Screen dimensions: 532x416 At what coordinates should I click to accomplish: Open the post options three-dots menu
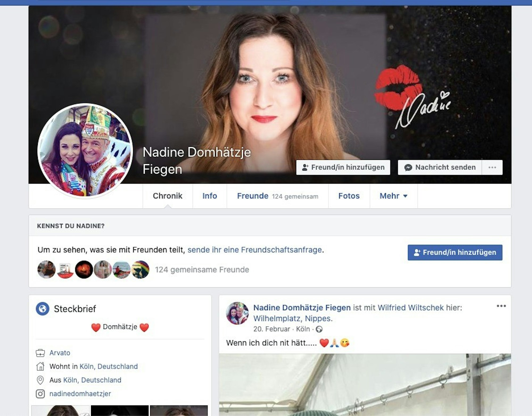coord(501,306)
